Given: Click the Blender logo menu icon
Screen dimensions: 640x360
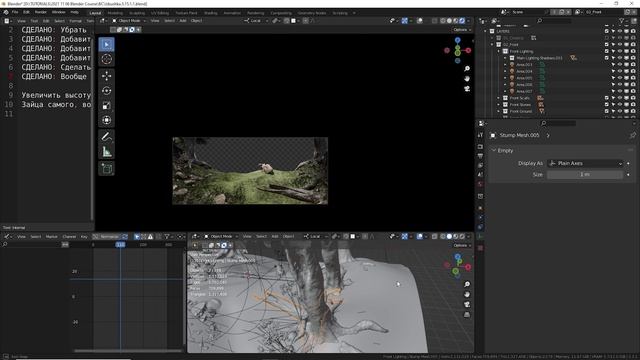Looking at the screenshot, I should click(x=6, y=12).
